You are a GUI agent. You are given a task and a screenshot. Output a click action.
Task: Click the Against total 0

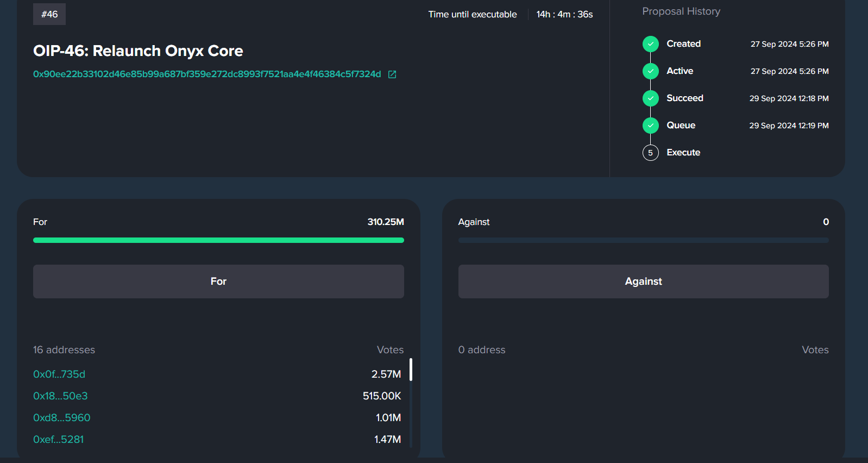coord(826,222)
